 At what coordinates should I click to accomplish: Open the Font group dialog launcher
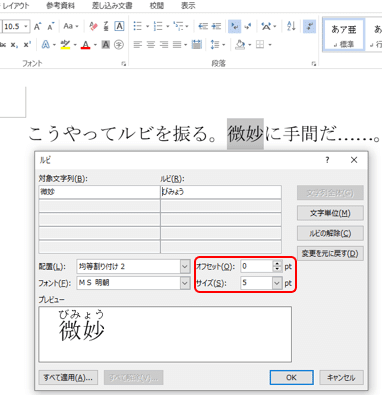coord(124,63)
